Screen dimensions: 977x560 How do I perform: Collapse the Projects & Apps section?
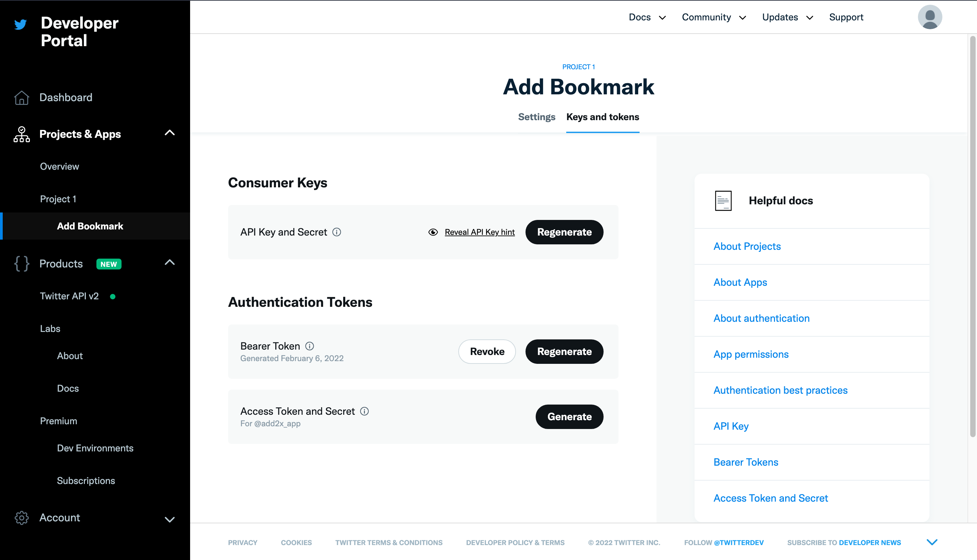(x=170, y=133)
